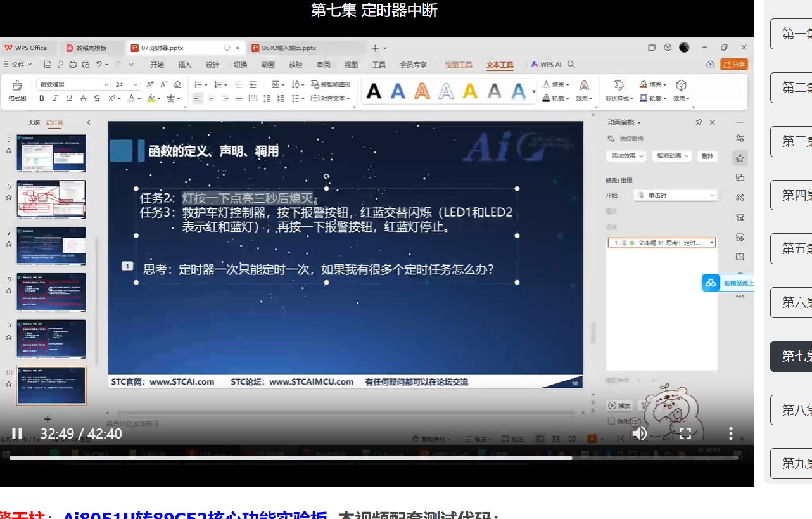Open font color dropdown arrow
The width and height of the screenshot is (812, 519).
point(139,98)
